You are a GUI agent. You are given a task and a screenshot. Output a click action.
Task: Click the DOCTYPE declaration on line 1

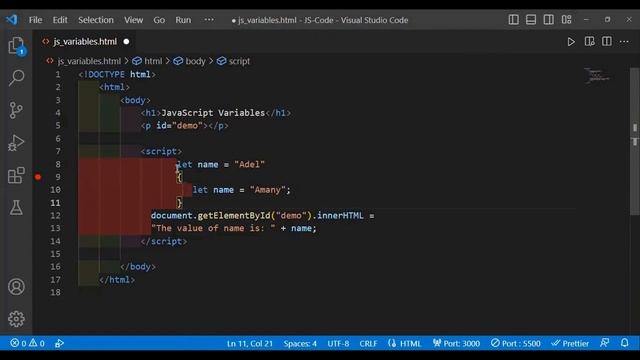[x=117, y=74]
